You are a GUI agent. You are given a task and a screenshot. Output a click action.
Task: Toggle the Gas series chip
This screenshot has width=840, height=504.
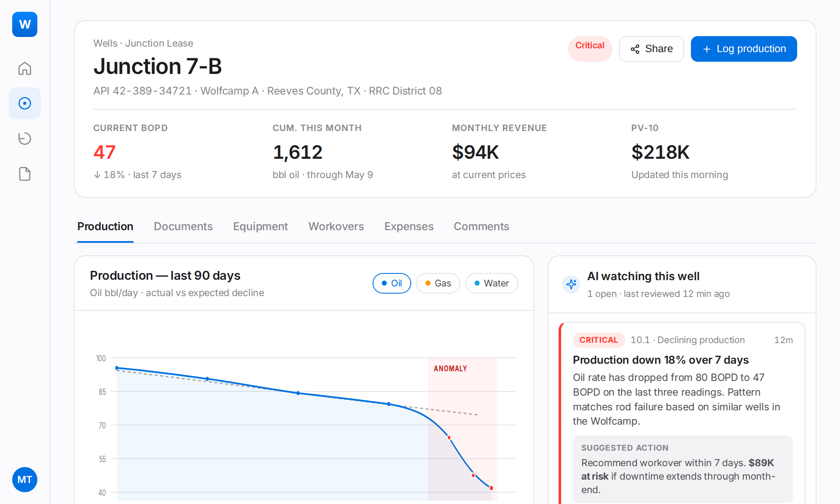click(x=438, y=283)
